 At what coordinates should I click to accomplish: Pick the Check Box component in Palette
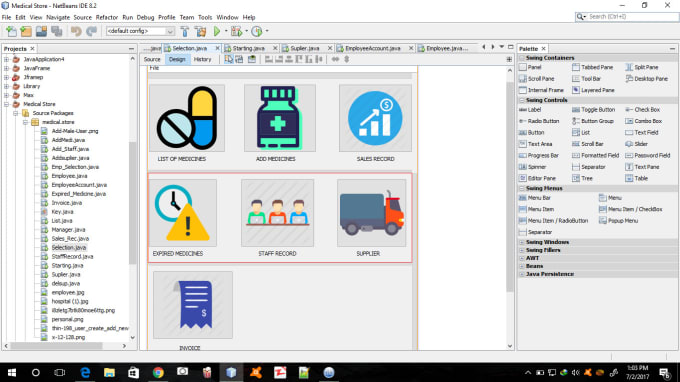[x=643, y=110]
